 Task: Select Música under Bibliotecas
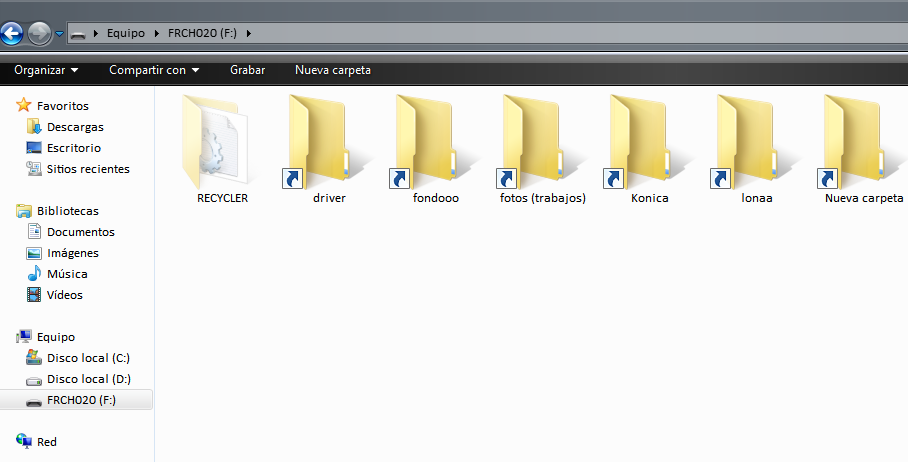[67, 274]
